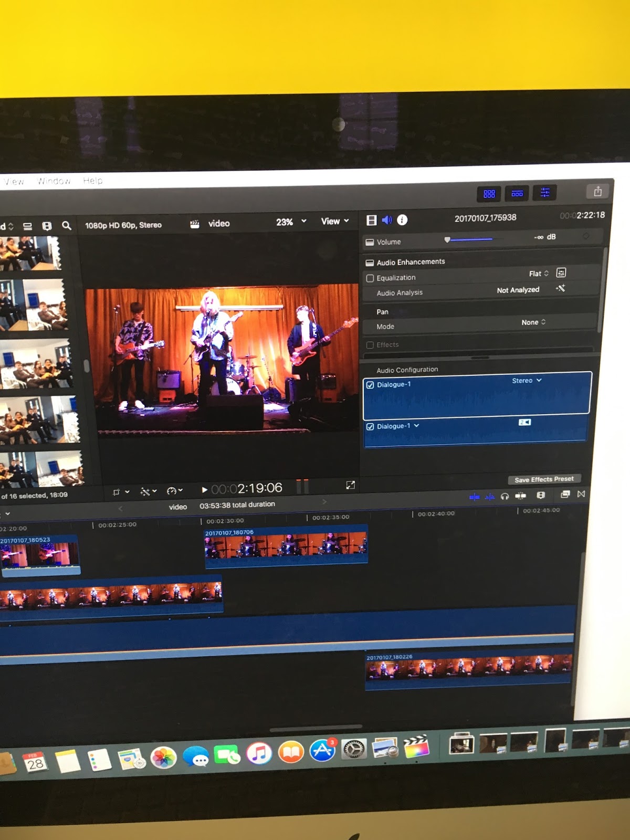Viewport: 630px width, 840px height.
Task: Open the View menu in menu bar
Action: pos(14,182)
